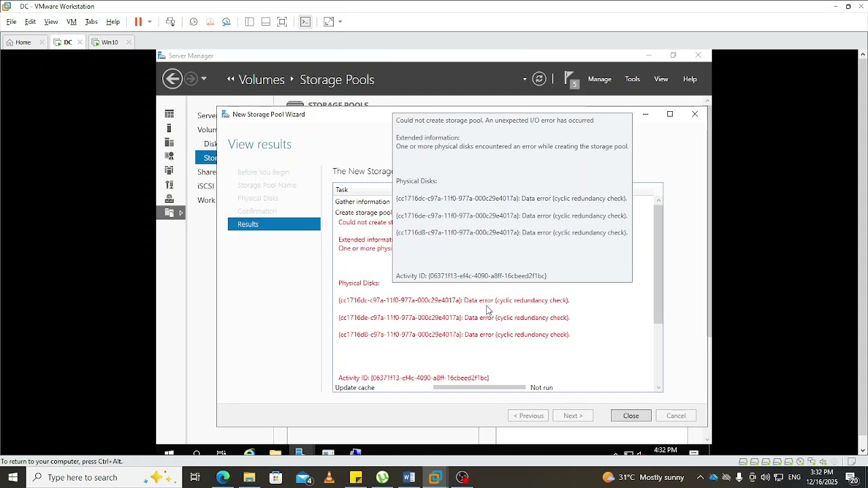Click the results vertical scrollbar

[x=658, y=264]
